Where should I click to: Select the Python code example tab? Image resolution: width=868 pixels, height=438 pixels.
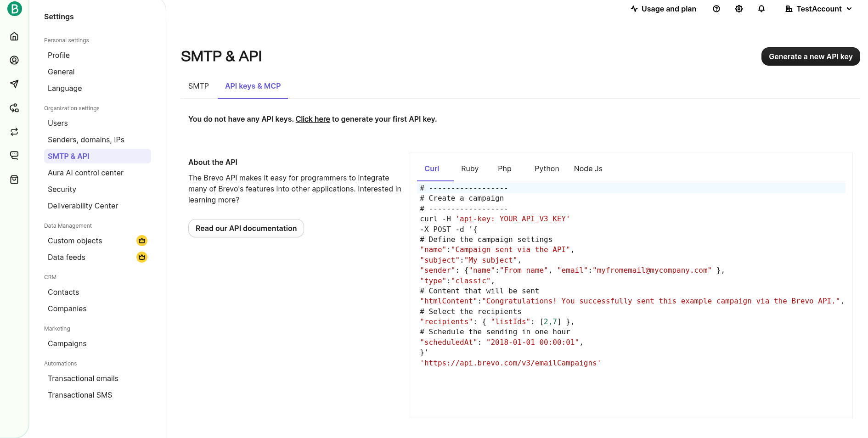tap(547, 168)
